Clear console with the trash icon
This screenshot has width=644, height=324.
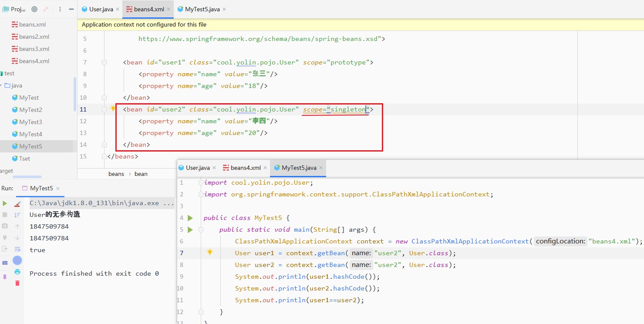pyautogui.click(x=17, y=283)
